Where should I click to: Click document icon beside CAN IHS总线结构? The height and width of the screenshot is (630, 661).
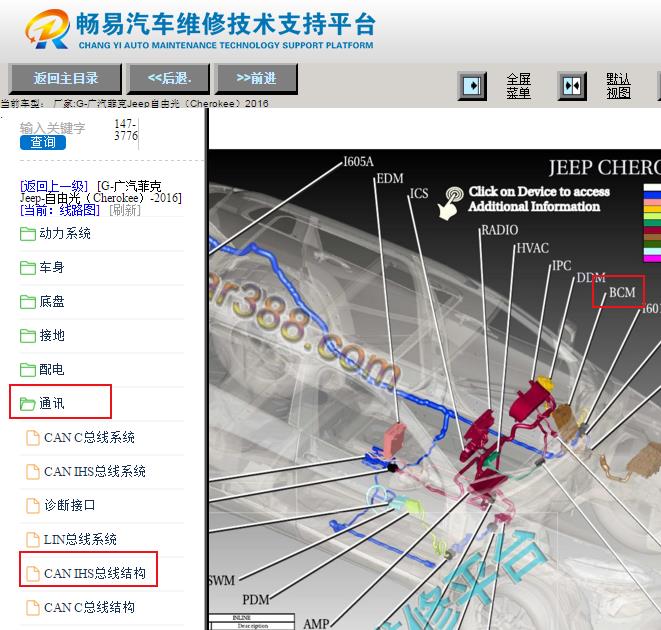pyautogui.click(x=32, y=574)
